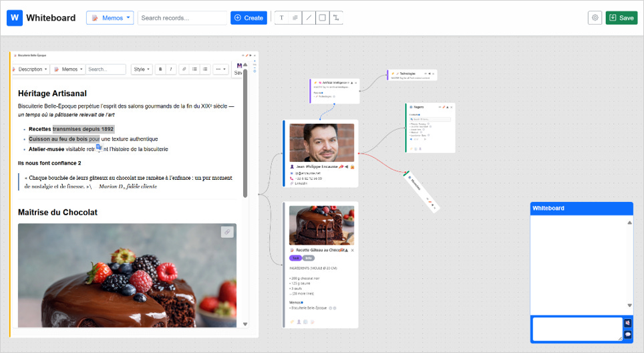Click the editor Save disk icon

coord(239,66)
